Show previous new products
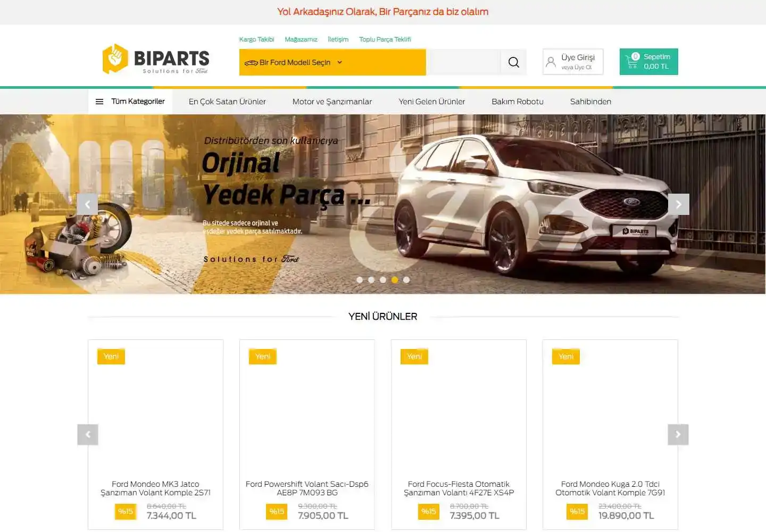 [88, 435]
